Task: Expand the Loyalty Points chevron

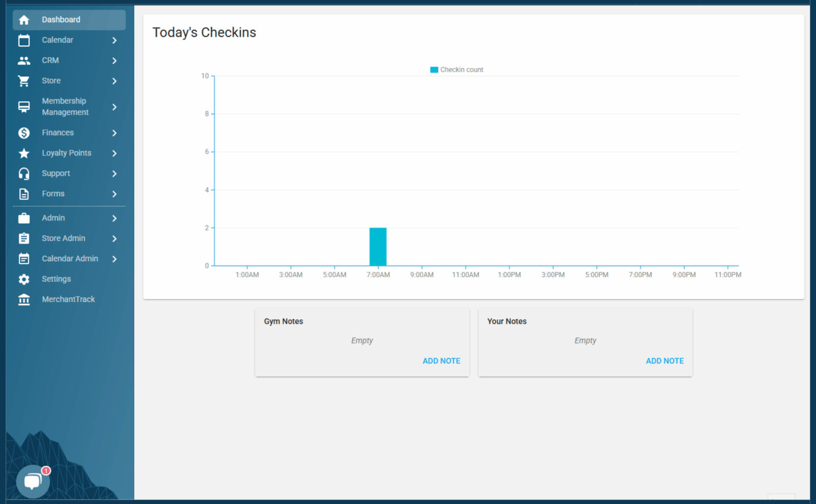Action: tap(114, 153)
